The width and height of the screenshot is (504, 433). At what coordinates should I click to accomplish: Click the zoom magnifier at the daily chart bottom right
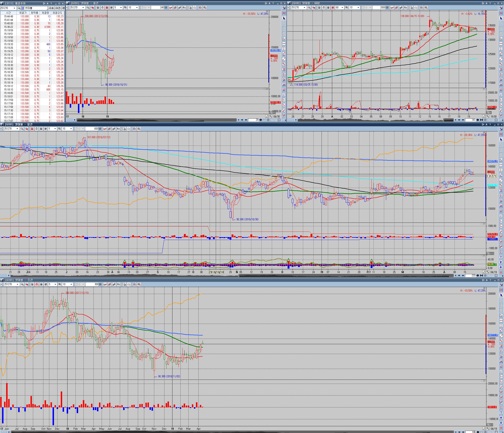pos(488,272)
